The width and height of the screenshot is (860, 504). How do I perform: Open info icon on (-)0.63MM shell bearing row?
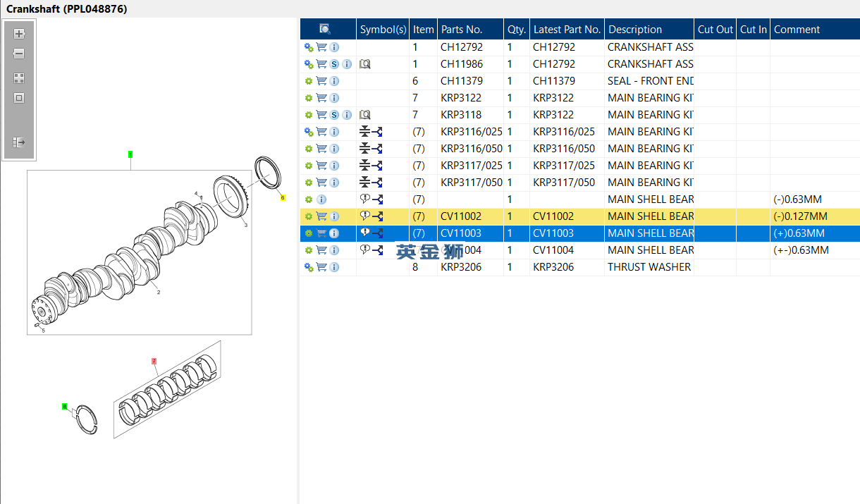pos(321,199)
